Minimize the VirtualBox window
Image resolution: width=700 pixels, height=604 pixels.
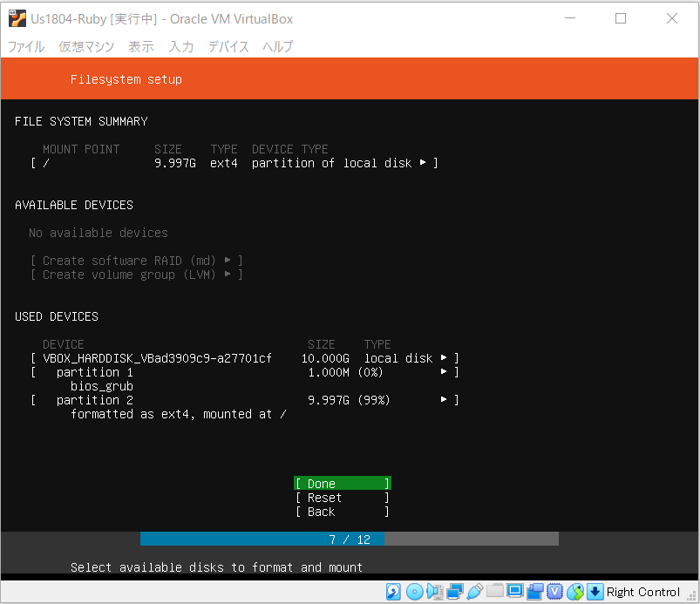click(x=570, y=18)
